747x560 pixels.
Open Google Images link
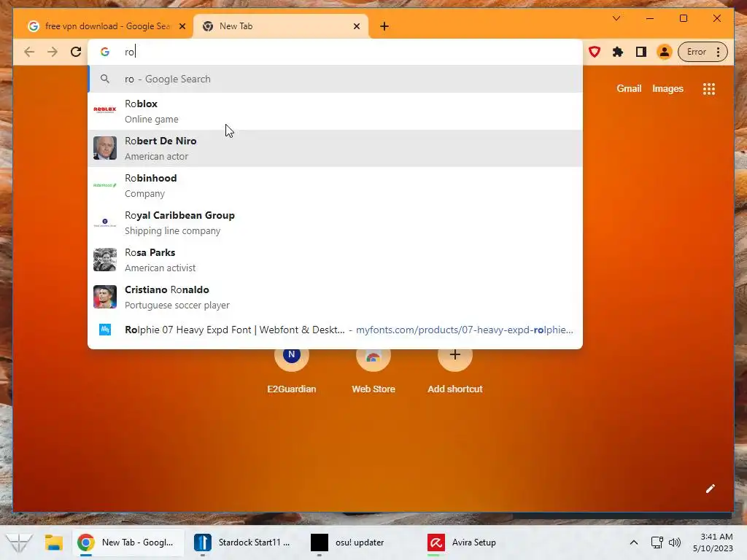click(667, 88)
